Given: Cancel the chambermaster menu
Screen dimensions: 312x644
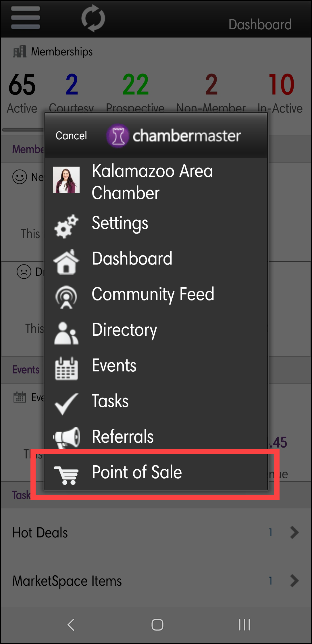Looking at the screenshot, I should (x=71, y=136).
